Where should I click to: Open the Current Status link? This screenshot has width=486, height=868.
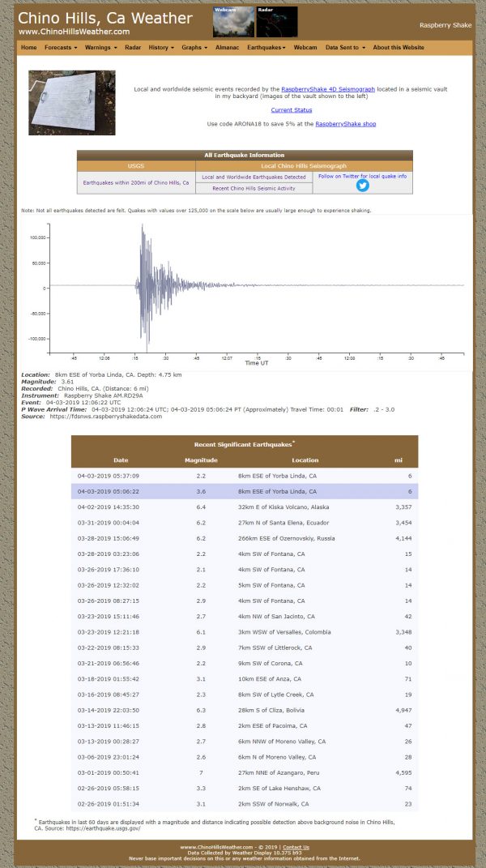(x=291, y=110)
